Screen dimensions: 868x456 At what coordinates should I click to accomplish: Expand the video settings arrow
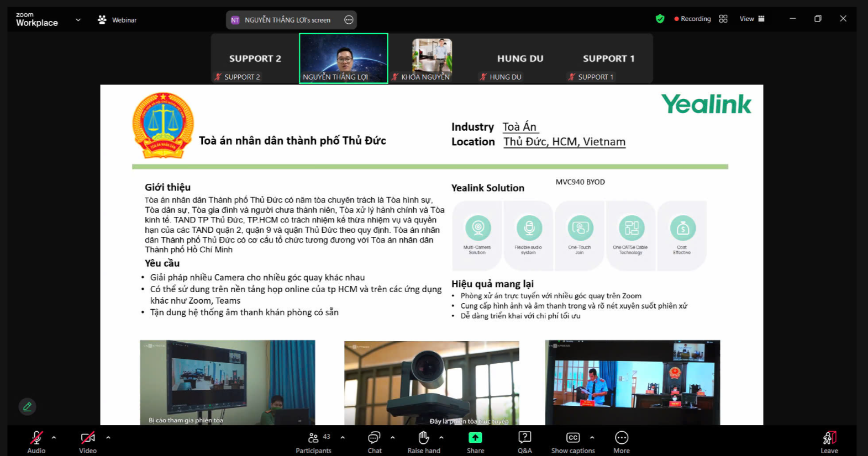pyautogui.click(x=108, y=438)
